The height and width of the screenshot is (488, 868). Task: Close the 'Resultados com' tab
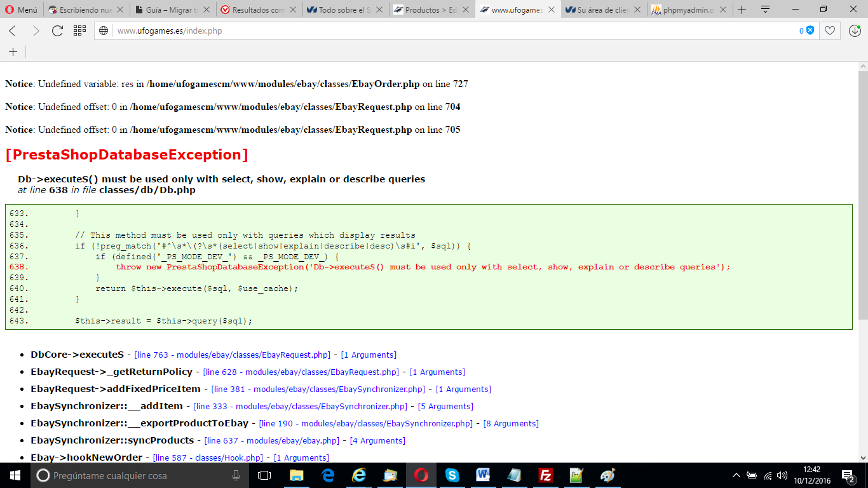[x=294, y=10]
